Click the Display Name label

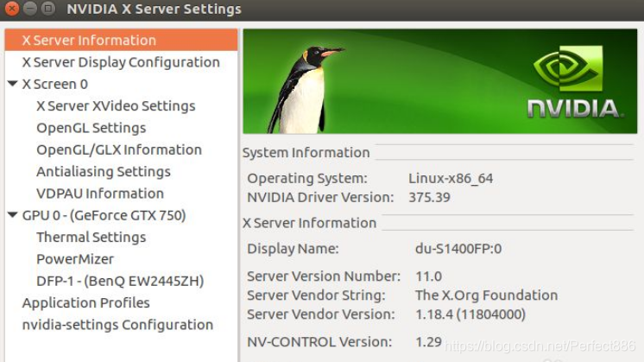tap(293, 249)
